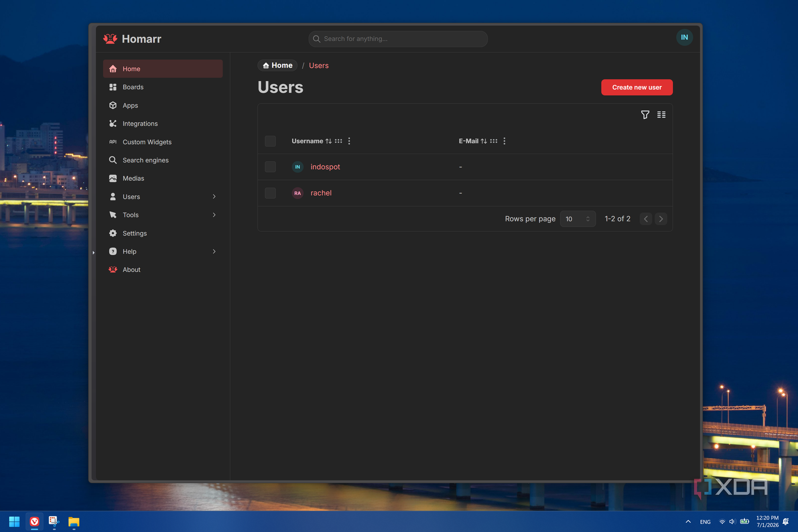Open Boards in the sidebar

[163, 87]
